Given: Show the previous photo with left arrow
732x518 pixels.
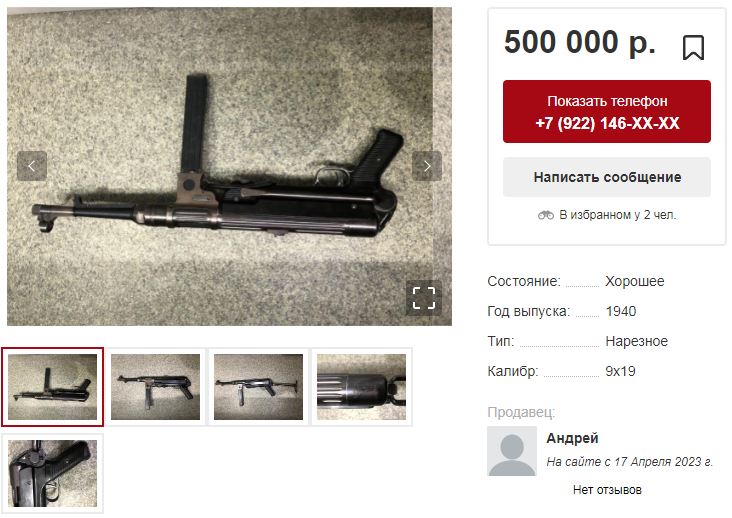Looking at the screenshot, I should pos(32,166).
